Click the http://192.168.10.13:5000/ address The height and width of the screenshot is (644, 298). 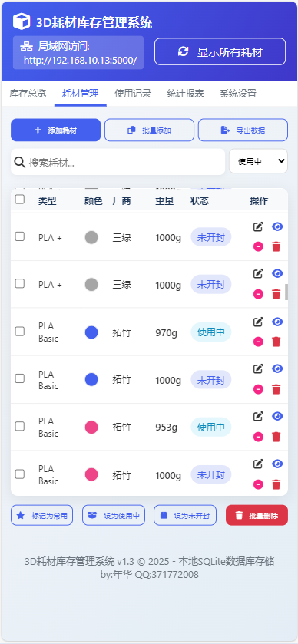(80, 61)
